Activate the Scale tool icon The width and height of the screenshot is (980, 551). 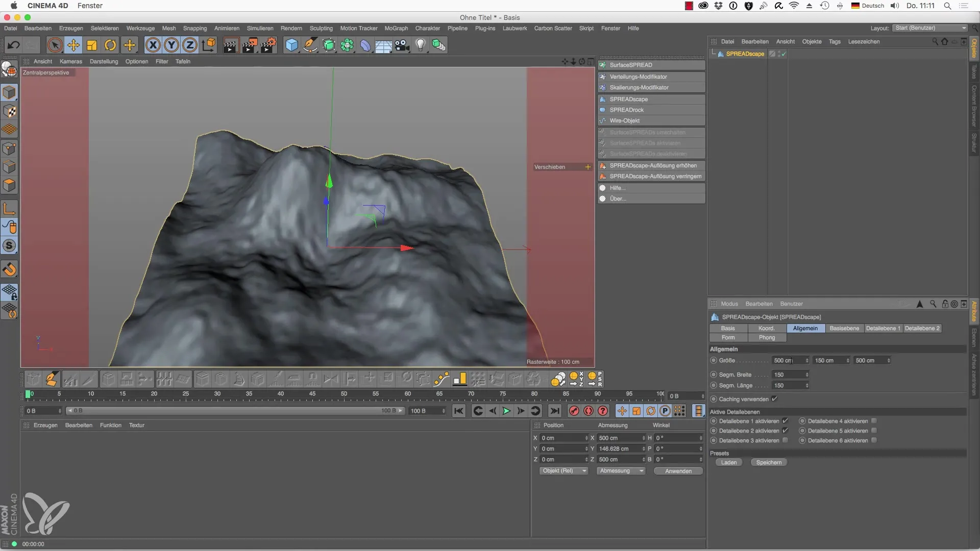(x=92, y=45)
